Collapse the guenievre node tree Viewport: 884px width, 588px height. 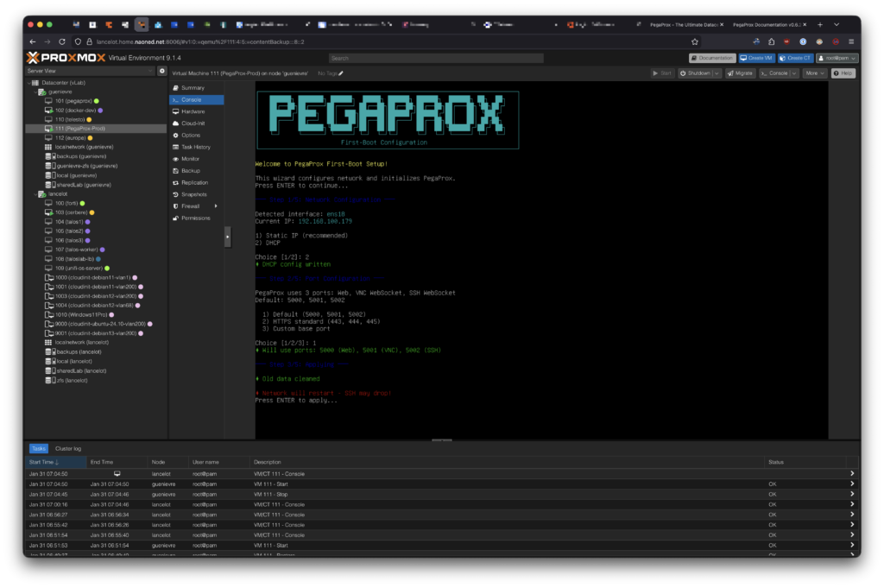tap(35, 91)
